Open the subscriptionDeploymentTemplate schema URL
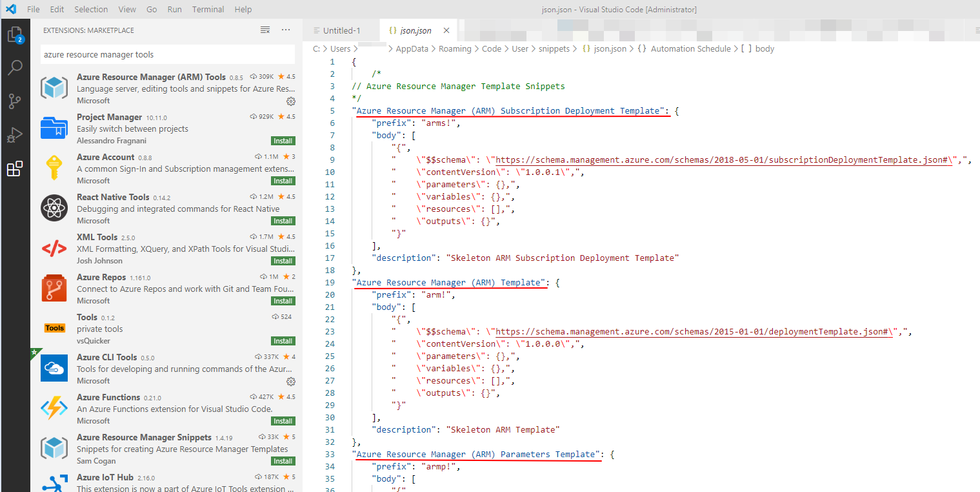Viewport: 980px width, 492px height. pyautogui.click(x=723, y=160)
